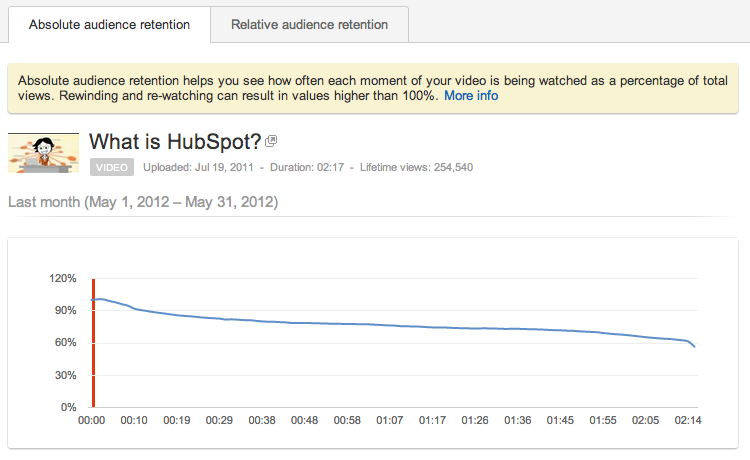Image resolution: width=750 pixels, height=460 pixels.
Task: Click the 02:05 time axis label
Action: (x=645, y=420)
